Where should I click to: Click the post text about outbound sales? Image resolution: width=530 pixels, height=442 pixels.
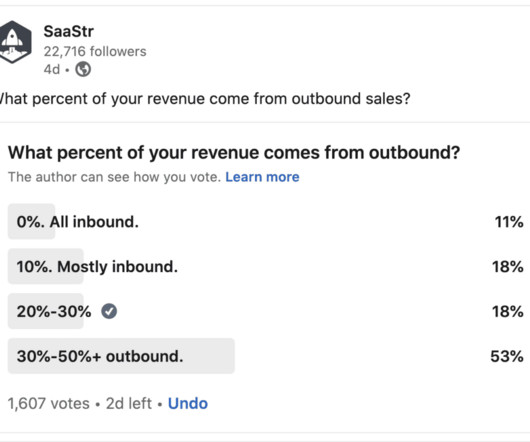[x=205, y=99]
